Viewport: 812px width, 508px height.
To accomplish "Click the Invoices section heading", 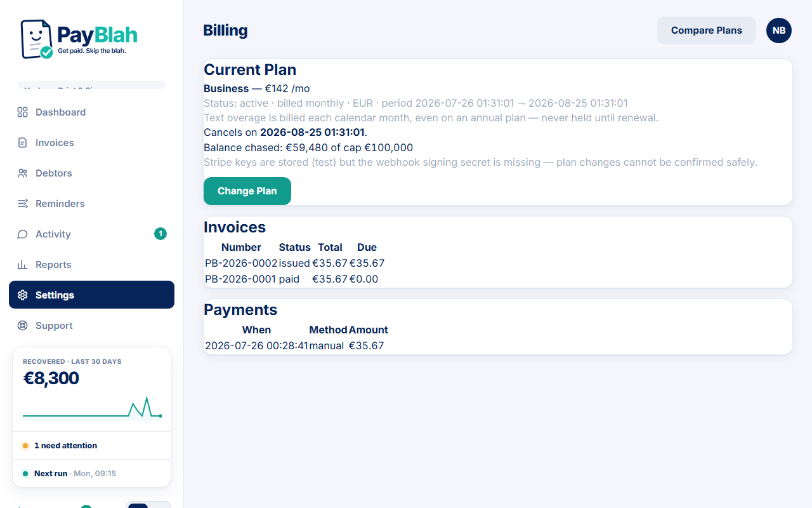I will click(235, 227).
